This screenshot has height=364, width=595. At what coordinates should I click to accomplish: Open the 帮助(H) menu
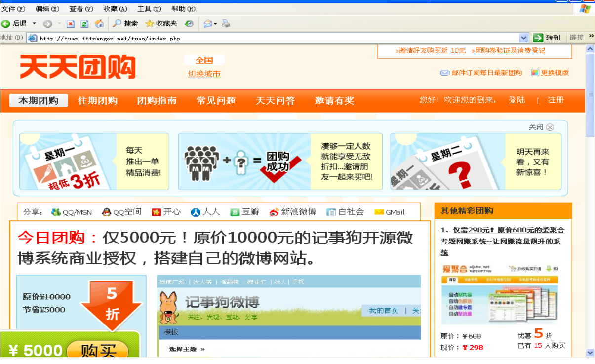(x=183, y=9)
